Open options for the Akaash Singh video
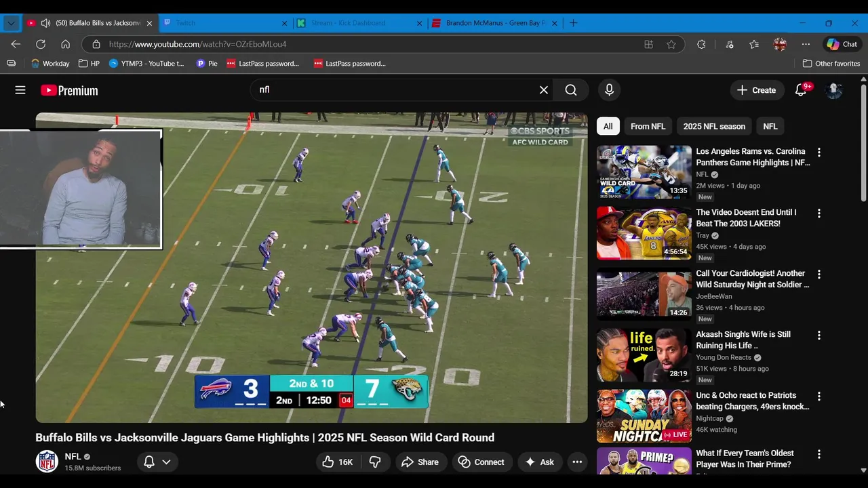Image resolution: width=868 pixels, height=488 pixels. pyautogui.click(x=819, y=335)
